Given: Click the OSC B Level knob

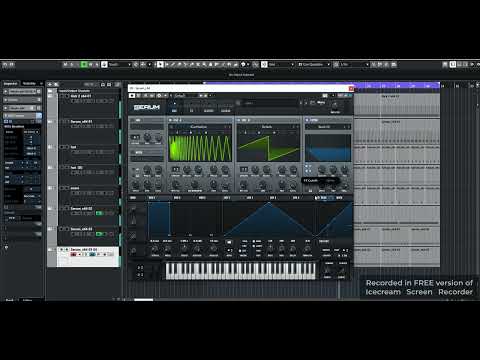Looking at the screenshot, I should 293,184.
